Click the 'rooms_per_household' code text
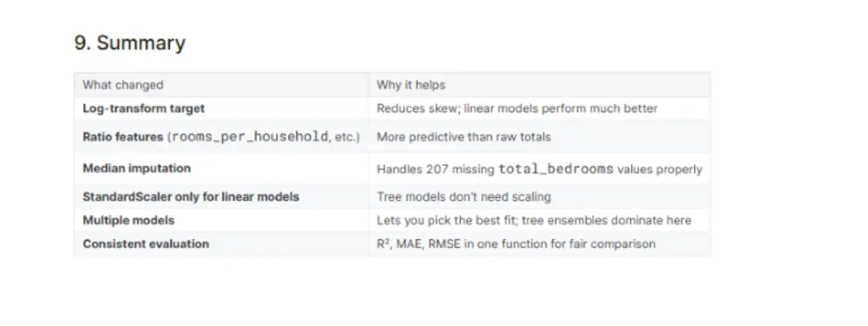 [x=250, y=136]
